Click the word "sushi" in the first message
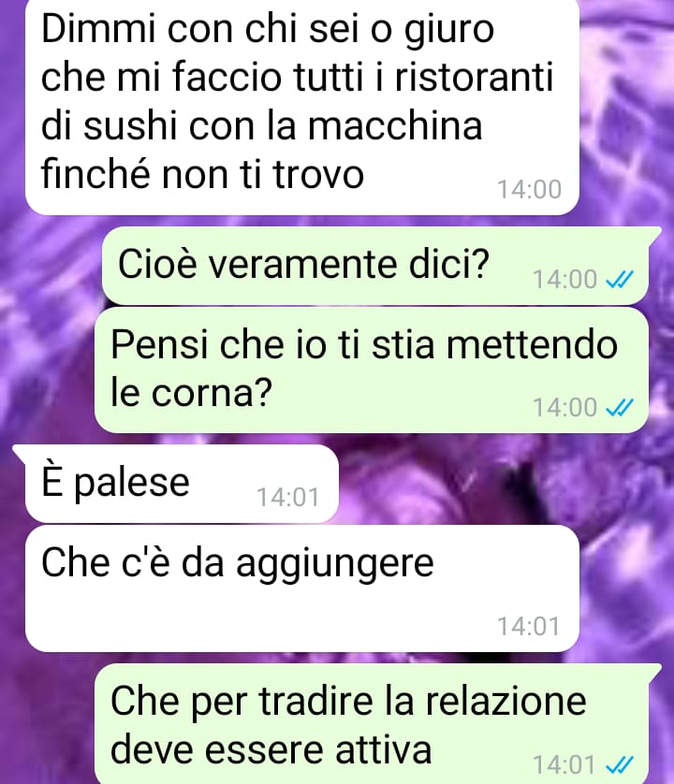The width and height of the screenshot is (674, 784). [131, 125]
